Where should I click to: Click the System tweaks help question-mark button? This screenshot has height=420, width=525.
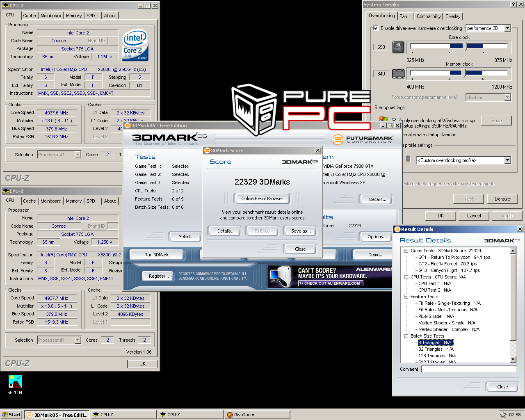(x=513, y=5)
